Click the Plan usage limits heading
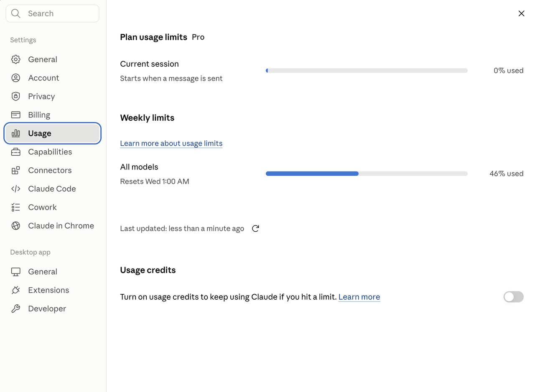Screen dimensions: 535x392 [x=153, y=37]
